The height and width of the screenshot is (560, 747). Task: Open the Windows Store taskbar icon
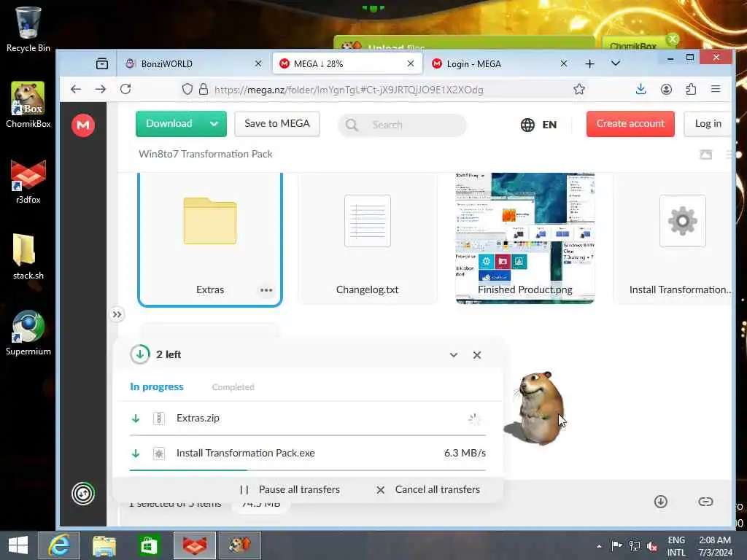[x=149, y=545]
